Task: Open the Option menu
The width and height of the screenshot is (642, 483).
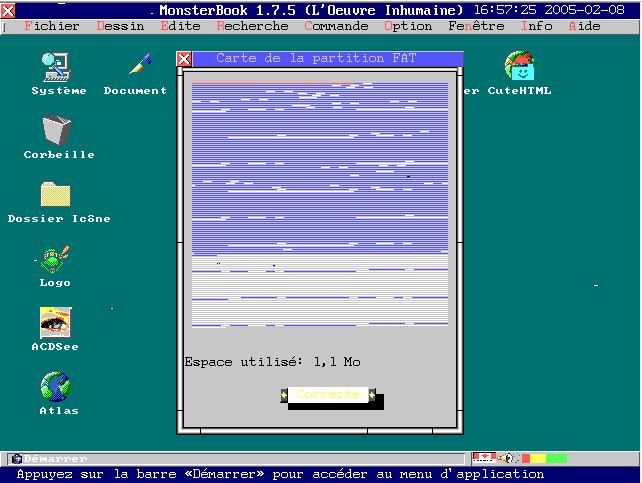Action: (x=408, y=26)
